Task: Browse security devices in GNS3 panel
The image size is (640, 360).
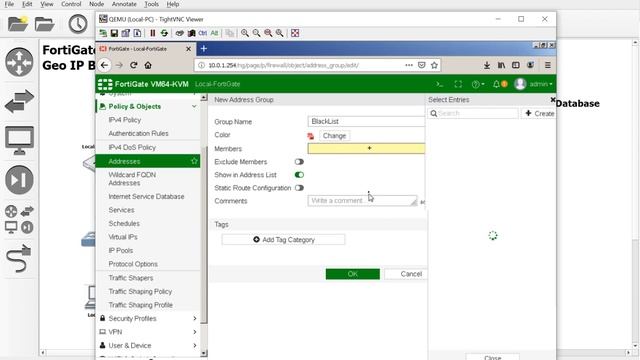Action: coord(19,180)
